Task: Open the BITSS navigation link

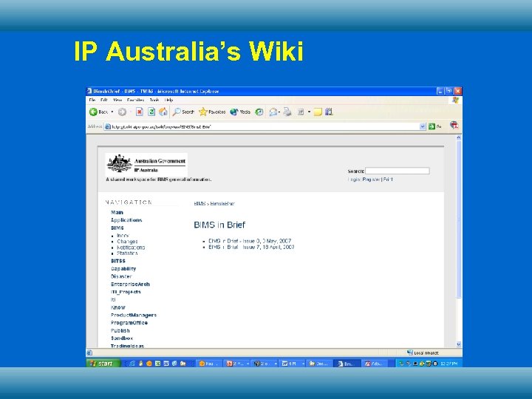Action: click(118, 261)
